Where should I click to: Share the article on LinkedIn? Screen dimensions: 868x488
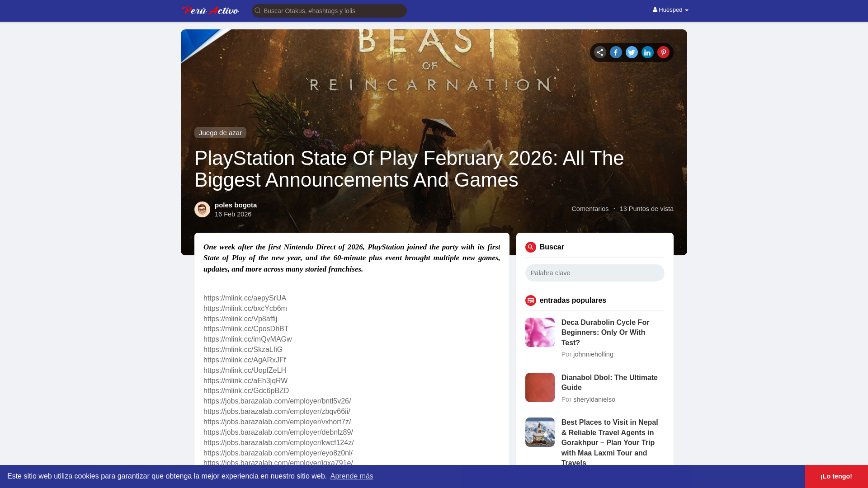647,52
